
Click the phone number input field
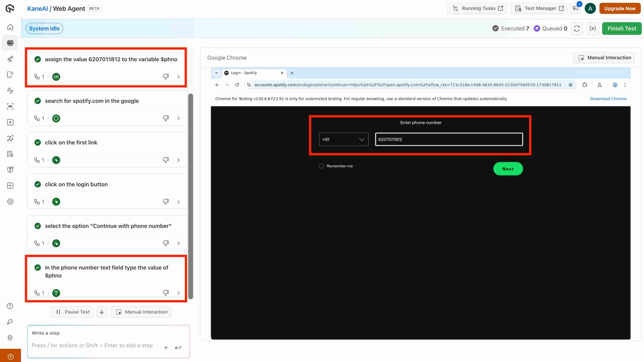click(x=449, y=139)
